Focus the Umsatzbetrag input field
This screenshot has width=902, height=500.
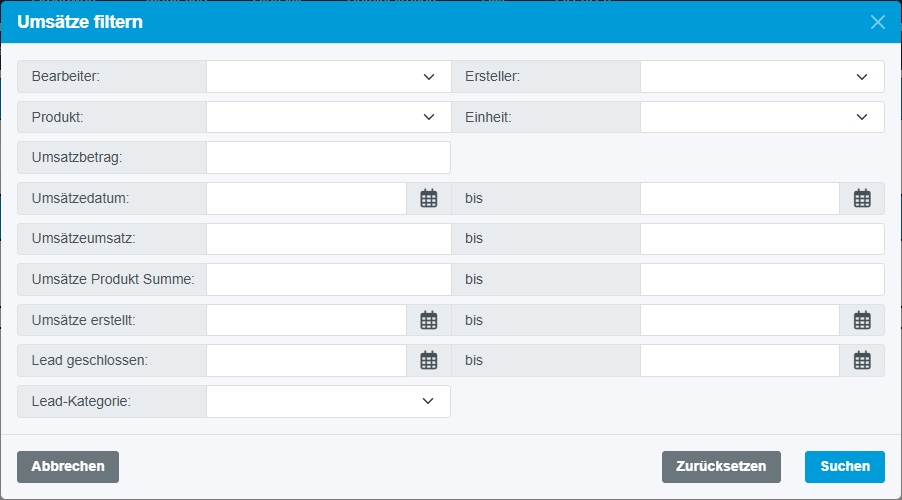tap(328, 157)
